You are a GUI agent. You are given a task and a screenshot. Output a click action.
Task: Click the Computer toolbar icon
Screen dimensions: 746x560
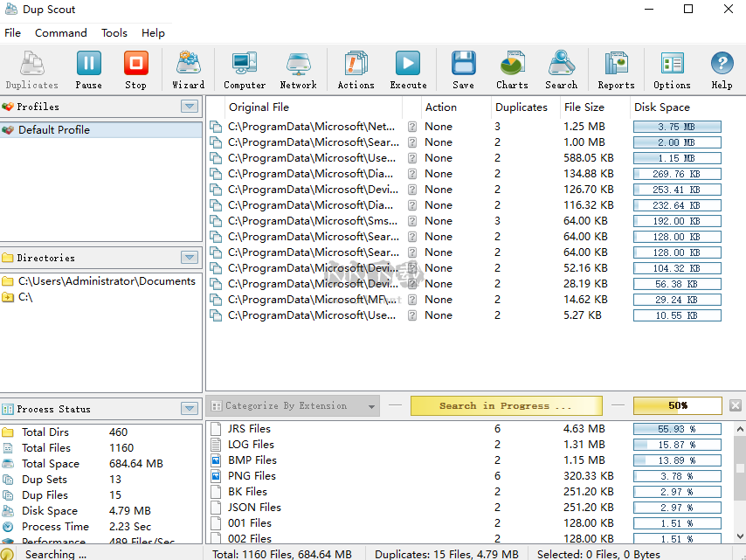pos(245,70)
